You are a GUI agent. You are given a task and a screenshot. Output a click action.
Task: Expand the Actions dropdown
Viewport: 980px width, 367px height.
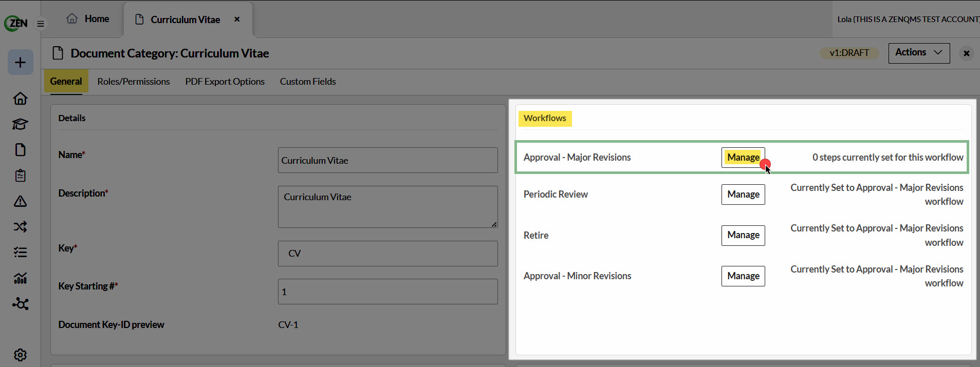[x=919, y=53]
